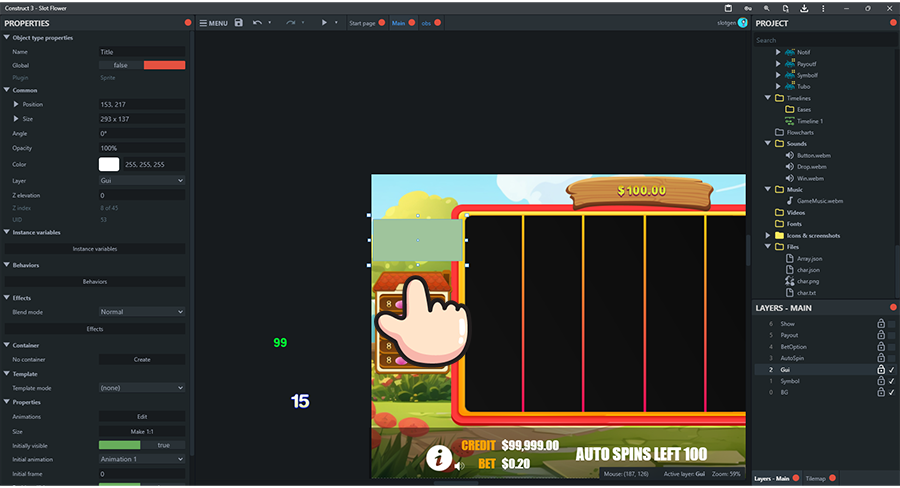Click the download icon in title bar
Image resolution: width=900 pixels, height=488 pixels.
(805, 8)
